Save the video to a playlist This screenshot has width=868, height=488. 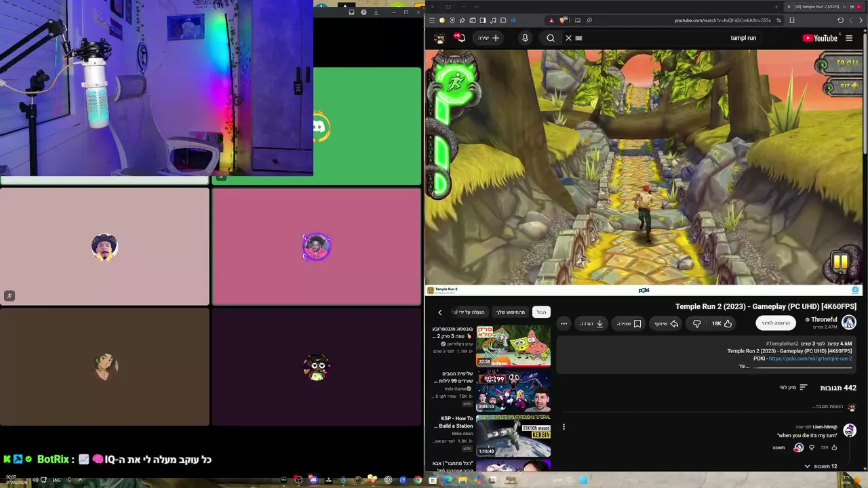629,324
